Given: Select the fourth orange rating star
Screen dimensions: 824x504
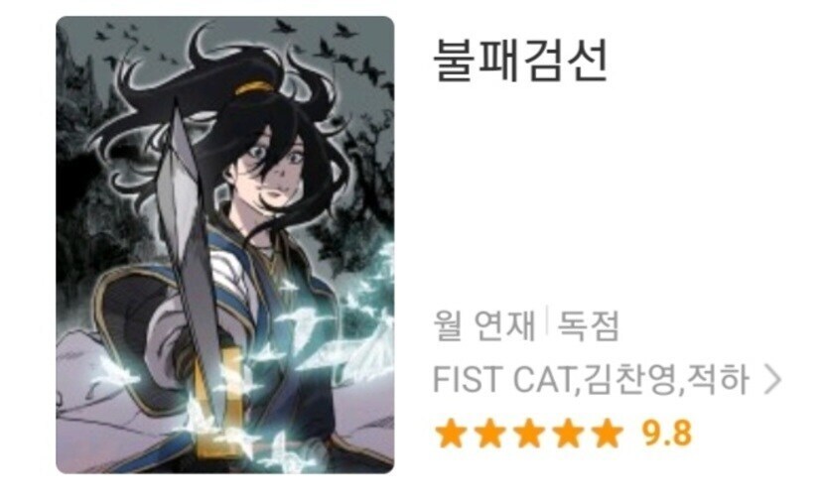Looking at the screenshot, I should 568,434.
